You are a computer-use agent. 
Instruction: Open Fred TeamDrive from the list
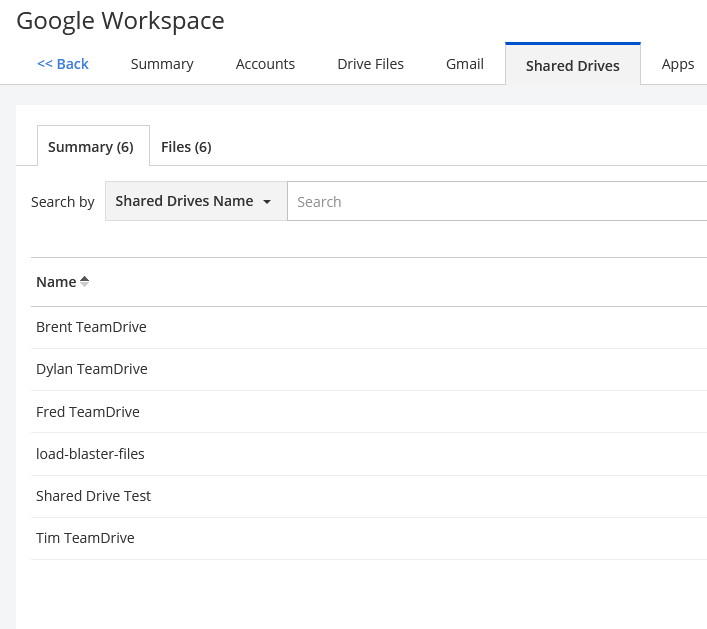tap(369, 412)
